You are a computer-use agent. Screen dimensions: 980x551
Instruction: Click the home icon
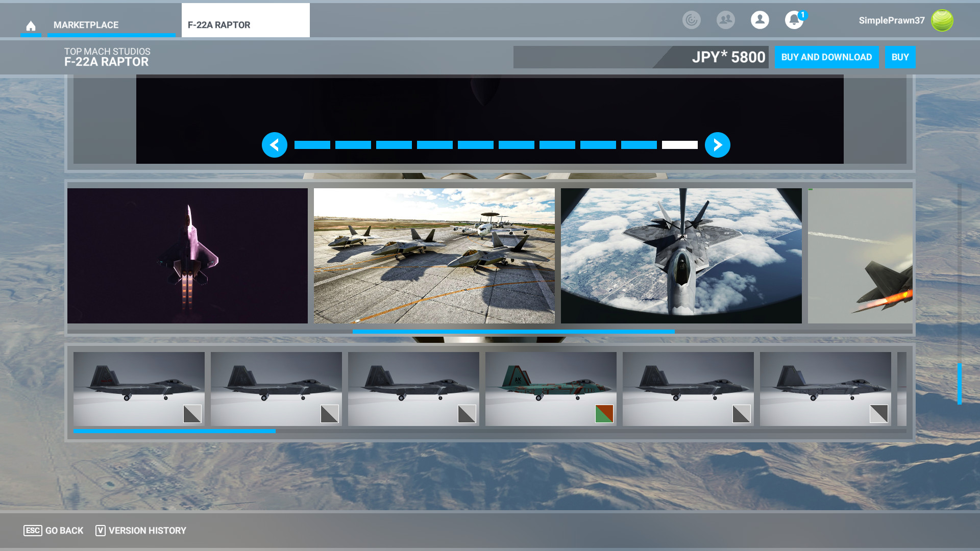pyautogui.click(x=31, y=26)
